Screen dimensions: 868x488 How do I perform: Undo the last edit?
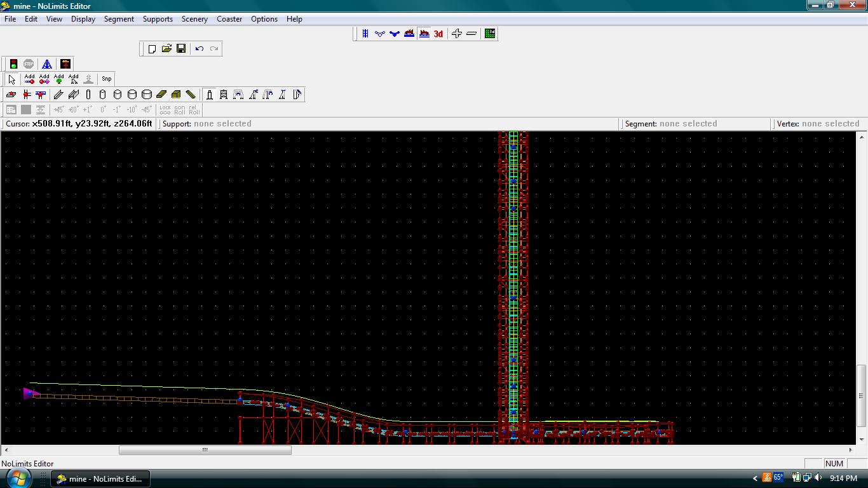(x=200, y=49)
